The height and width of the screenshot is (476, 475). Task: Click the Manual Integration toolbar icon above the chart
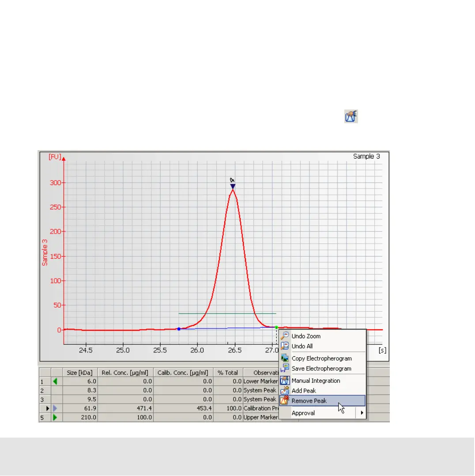(351, 116)
